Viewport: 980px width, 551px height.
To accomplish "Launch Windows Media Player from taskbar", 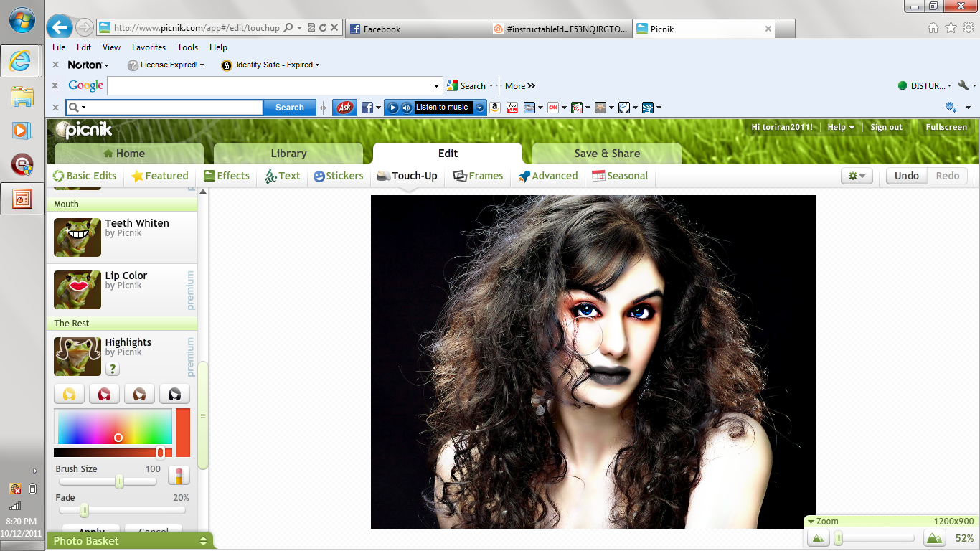I will (22, 131).
